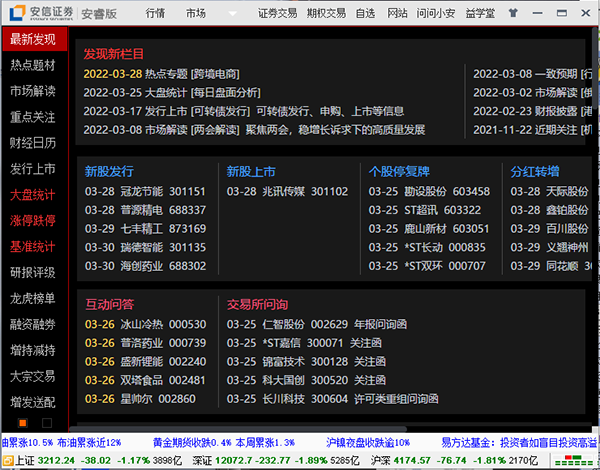Click the 互动问答 section heading
The image size is (600, 470).
(109, 304)
